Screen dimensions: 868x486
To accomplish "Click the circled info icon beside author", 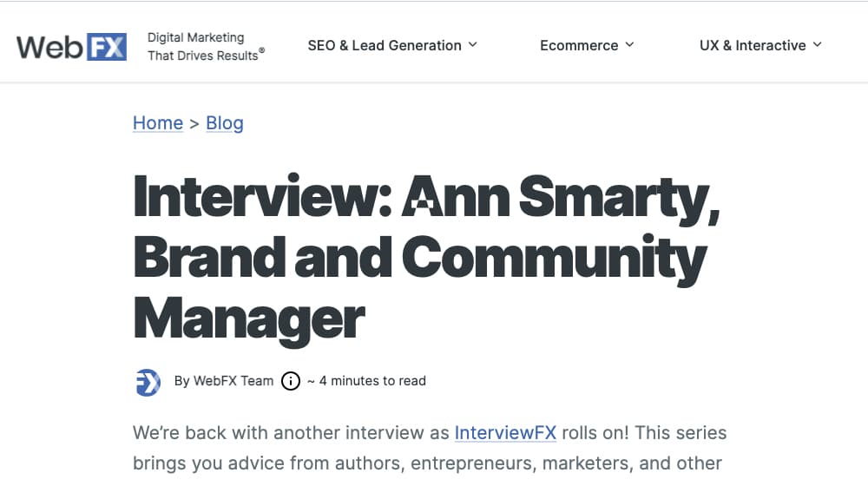I will [x=291, y=381].
